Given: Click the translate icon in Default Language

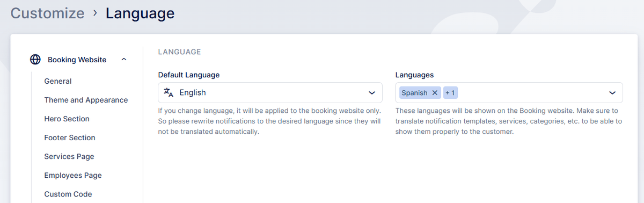Looking at the screenshot, I should (x=169, y=92).
